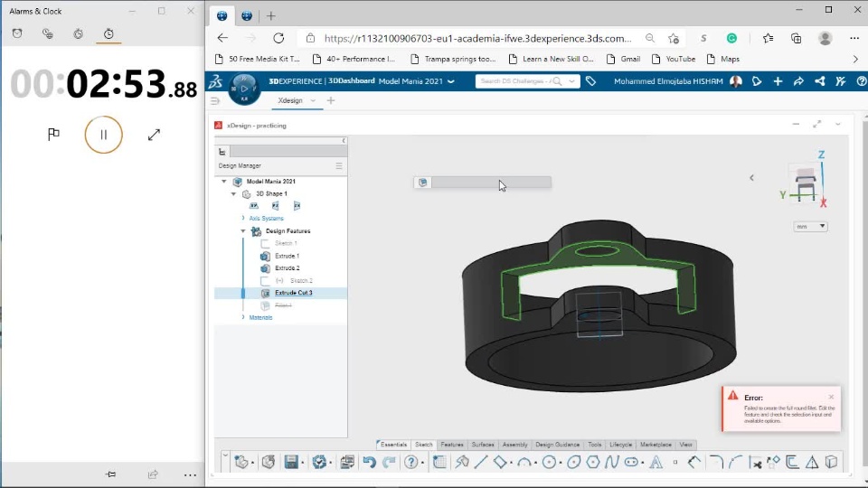Open the 3DEXPERIENCE compass
Viewport: 868px width, 488px height.
coord(244,88)
